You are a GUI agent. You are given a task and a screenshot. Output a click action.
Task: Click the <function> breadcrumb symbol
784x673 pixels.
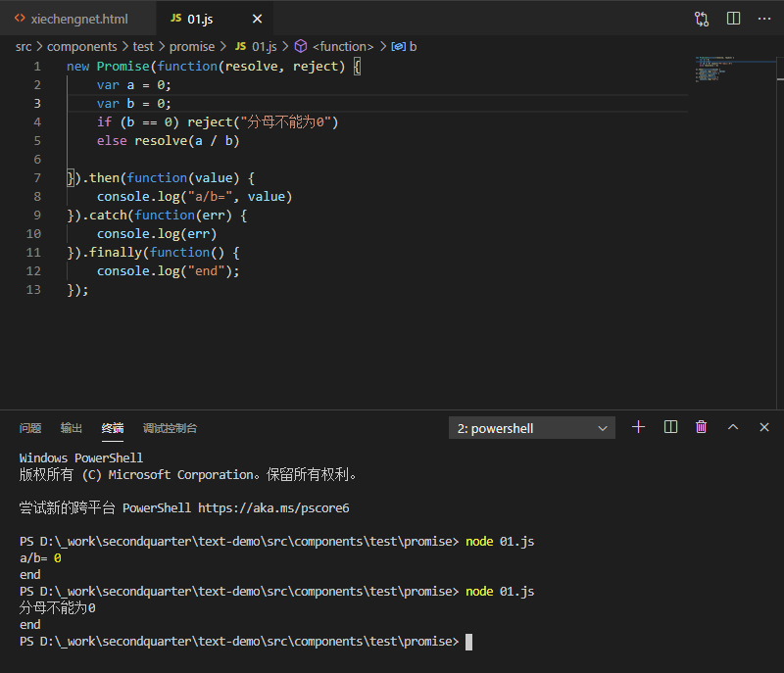point(343,46)
